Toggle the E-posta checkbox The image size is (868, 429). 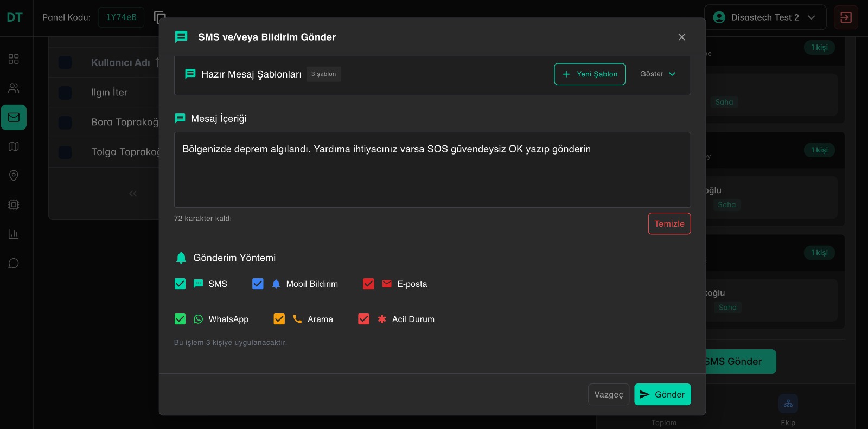click(368, 284)
